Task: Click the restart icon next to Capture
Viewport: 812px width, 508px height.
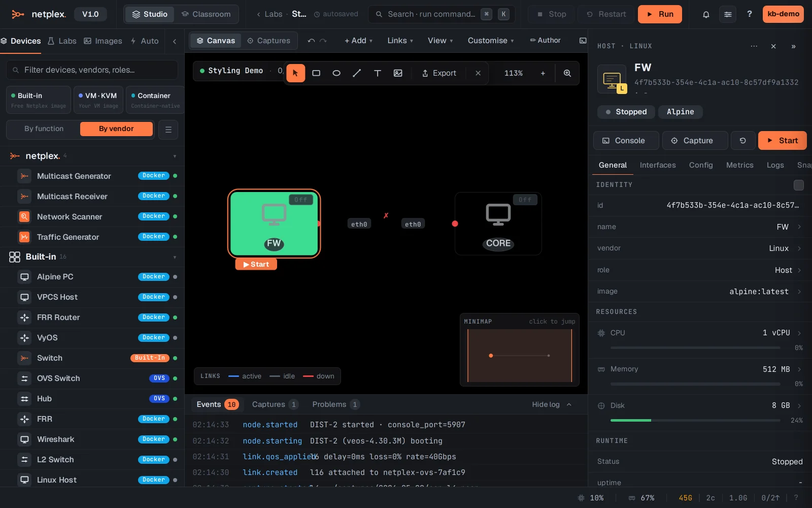Action: pyautogui.click(x=743, y=141)
